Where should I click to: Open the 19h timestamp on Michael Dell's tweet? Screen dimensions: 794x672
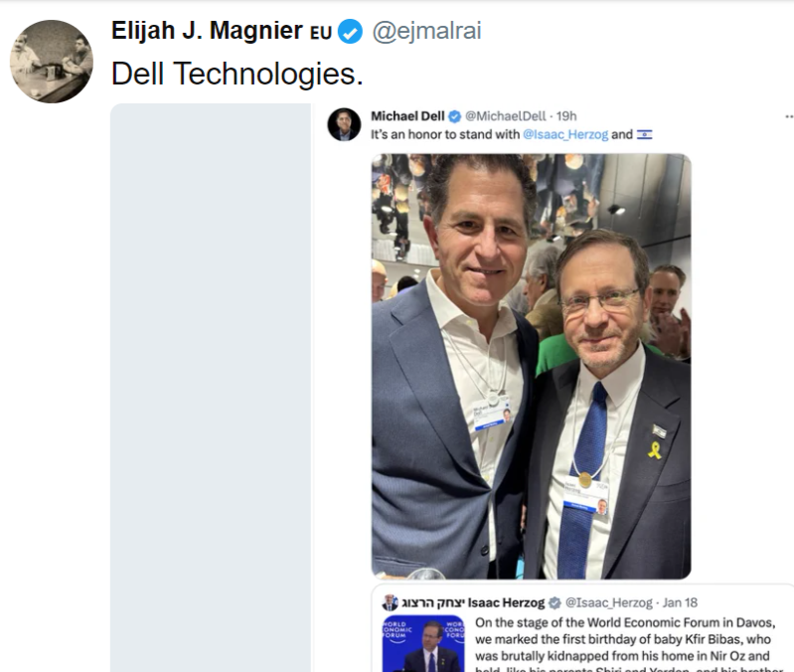(567, 116)
